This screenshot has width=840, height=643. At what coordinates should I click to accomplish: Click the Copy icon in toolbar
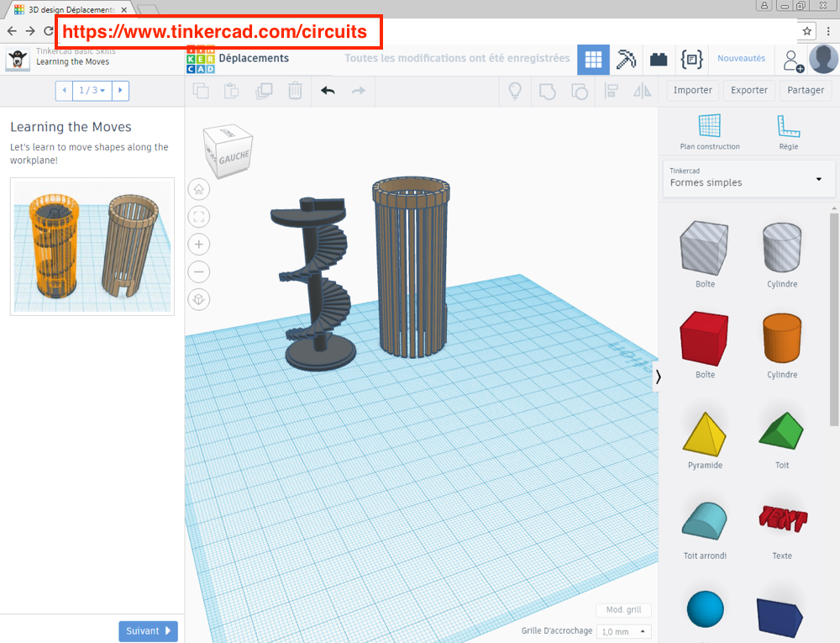click(x=201, y=91)
